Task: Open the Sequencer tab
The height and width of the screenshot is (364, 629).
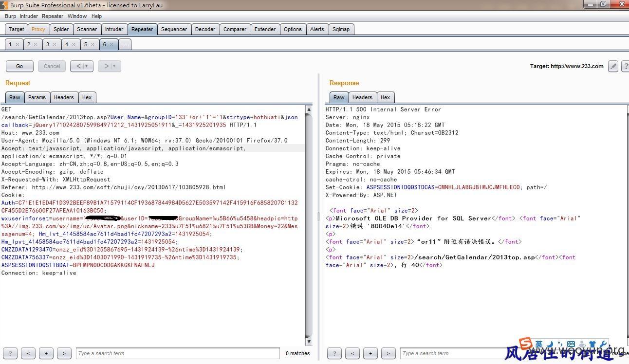Action: [174, 29]
